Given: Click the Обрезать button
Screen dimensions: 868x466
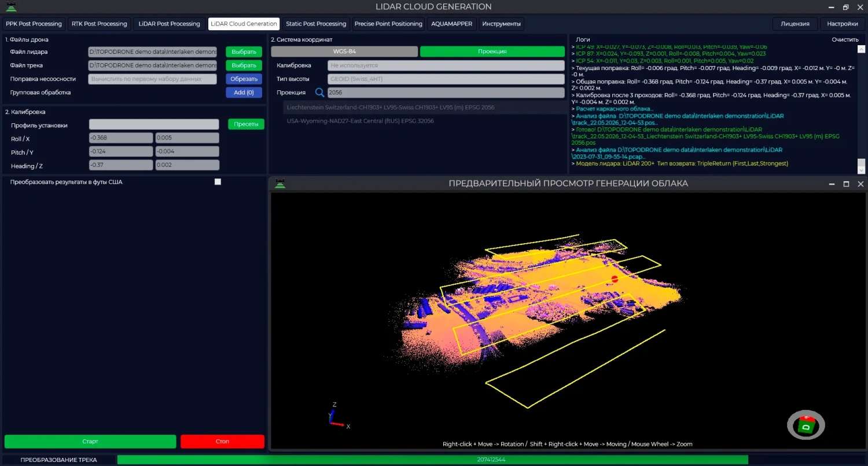Looking at the screenshot, I should (x=244, y=79).
